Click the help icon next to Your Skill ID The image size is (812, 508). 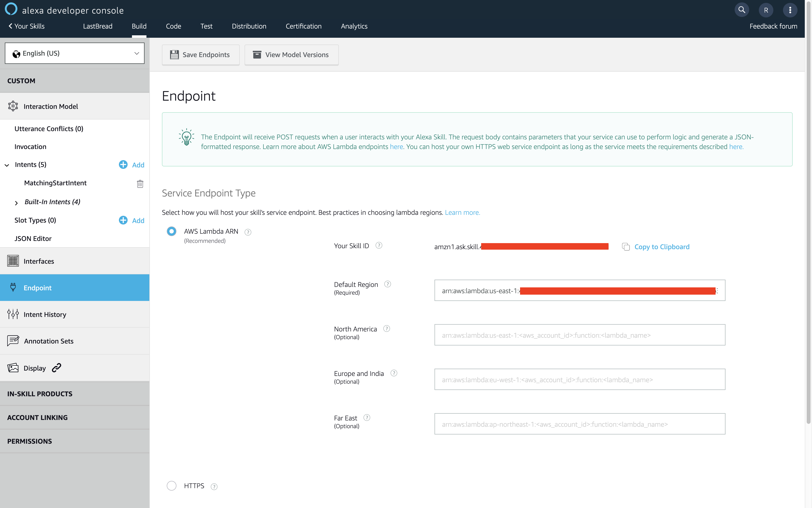click(x=379, y=246)
